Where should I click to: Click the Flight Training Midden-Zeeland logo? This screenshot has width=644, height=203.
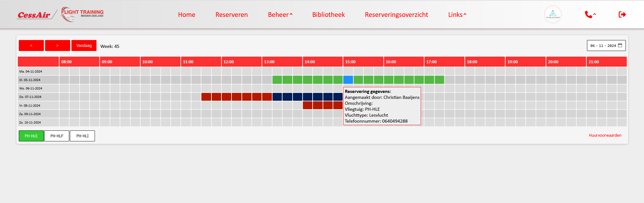coord(82,14)
